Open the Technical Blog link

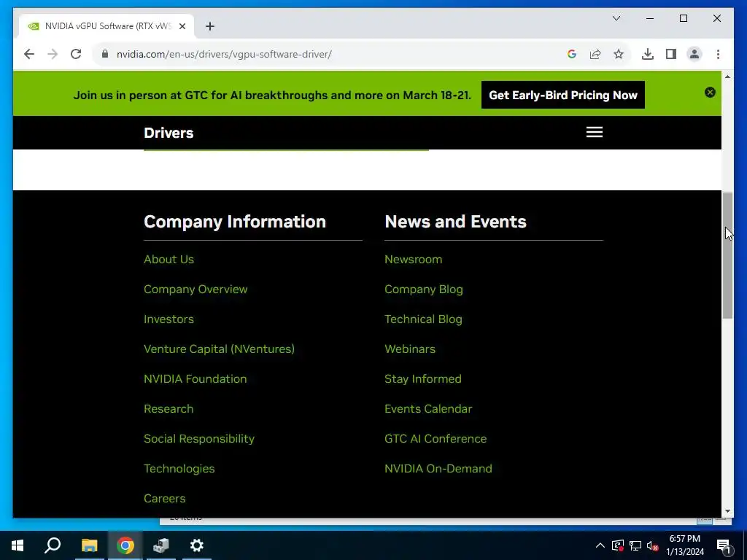point(423,319)
